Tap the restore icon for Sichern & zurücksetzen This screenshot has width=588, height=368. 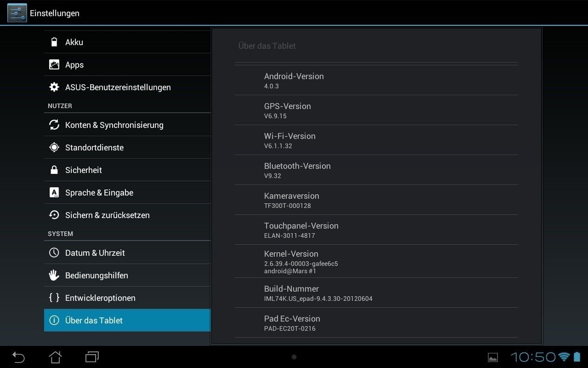54,215
